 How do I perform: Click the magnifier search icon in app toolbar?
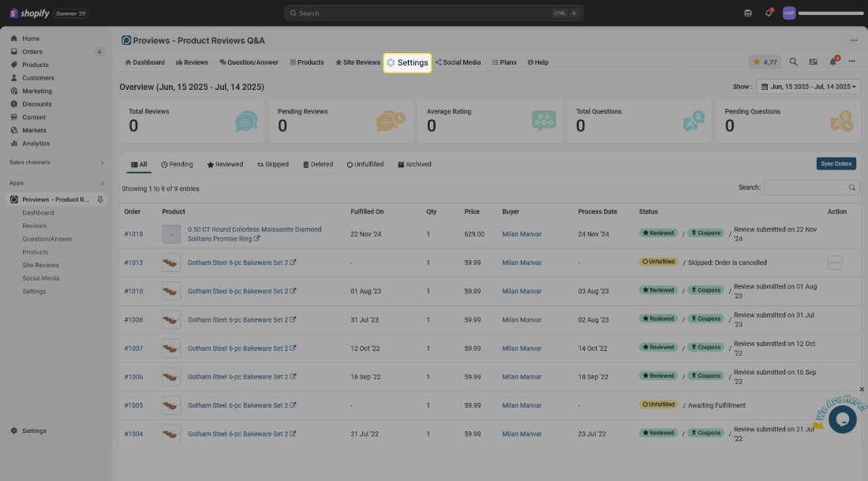(793, 62)
